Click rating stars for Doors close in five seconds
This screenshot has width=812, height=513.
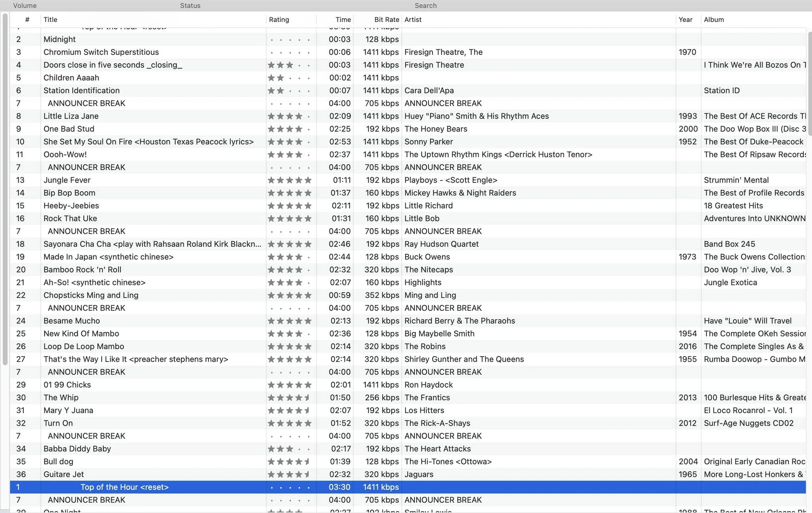289,65
